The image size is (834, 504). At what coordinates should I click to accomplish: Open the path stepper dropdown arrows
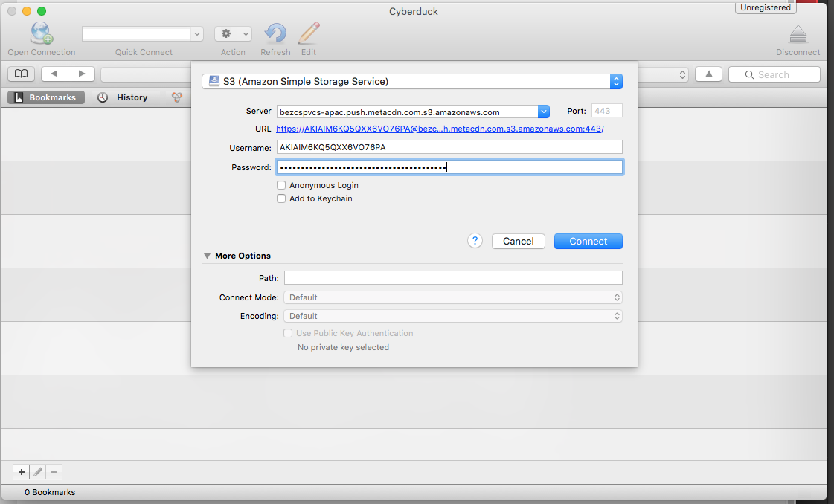(x=682, y=74)
